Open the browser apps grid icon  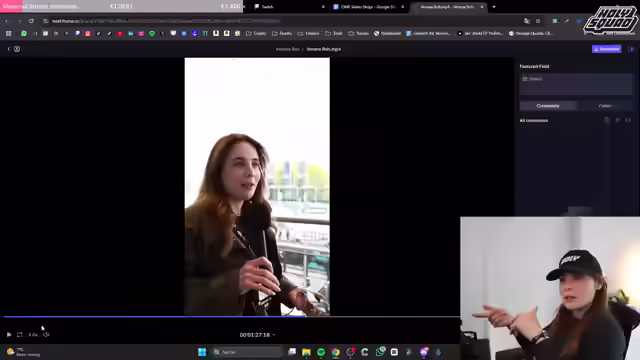tap(9, 33)
